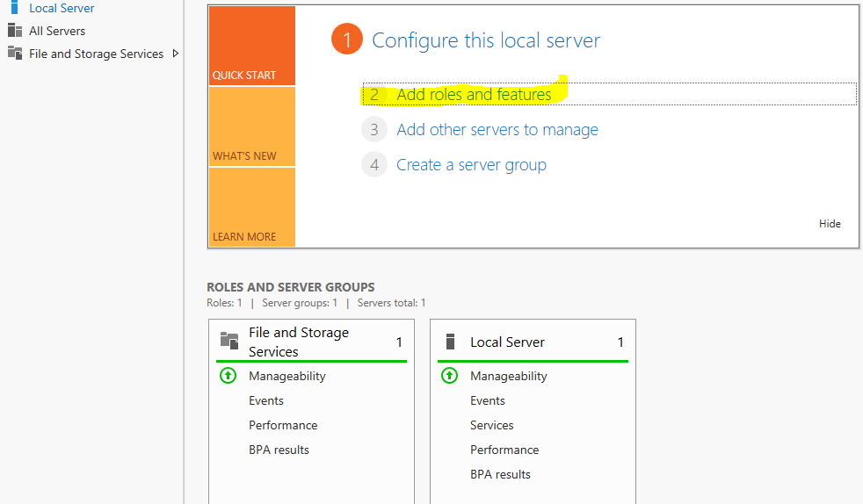Select the QUICK START tile
Image resolution: width=863 pixels, height=504 pixels.
(252, 46)
